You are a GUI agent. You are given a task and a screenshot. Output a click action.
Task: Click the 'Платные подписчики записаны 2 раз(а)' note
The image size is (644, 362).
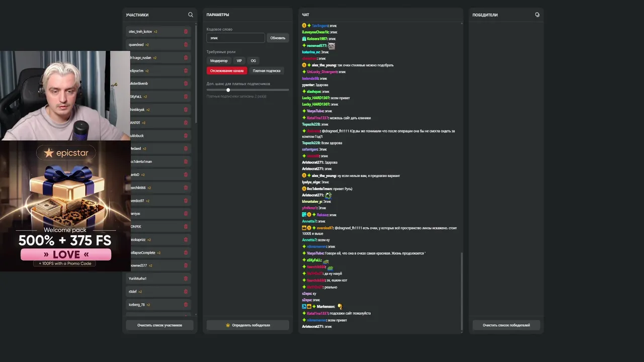tap(236, 97)
